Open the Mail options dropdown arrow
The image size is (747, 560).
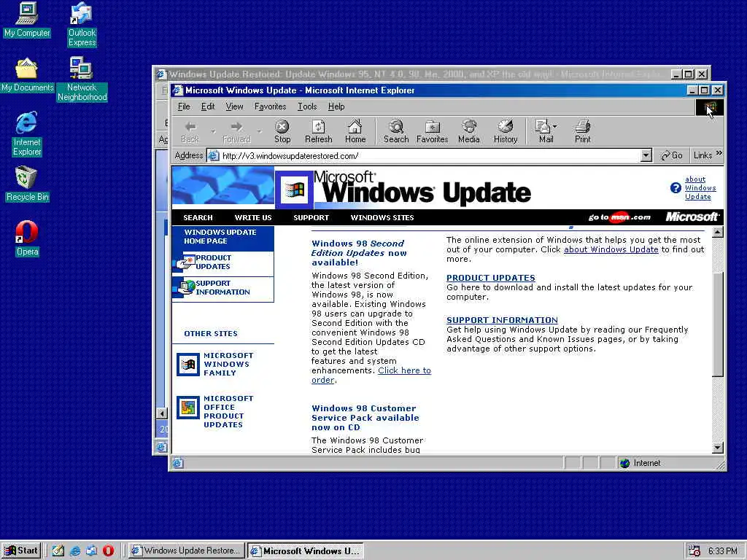pyautogui.click(x=555, y=127)
